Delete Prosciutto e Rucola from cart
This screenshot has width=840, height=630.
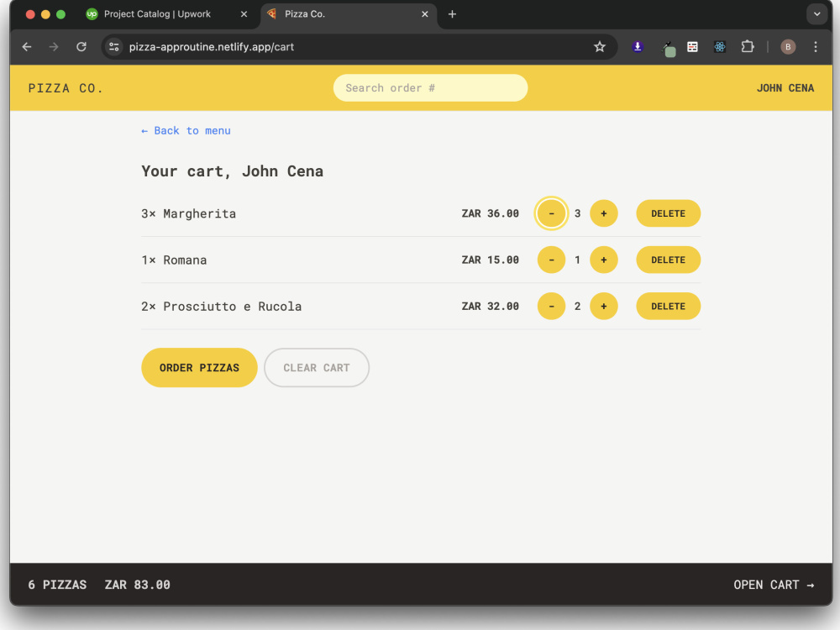click(668, 306)
